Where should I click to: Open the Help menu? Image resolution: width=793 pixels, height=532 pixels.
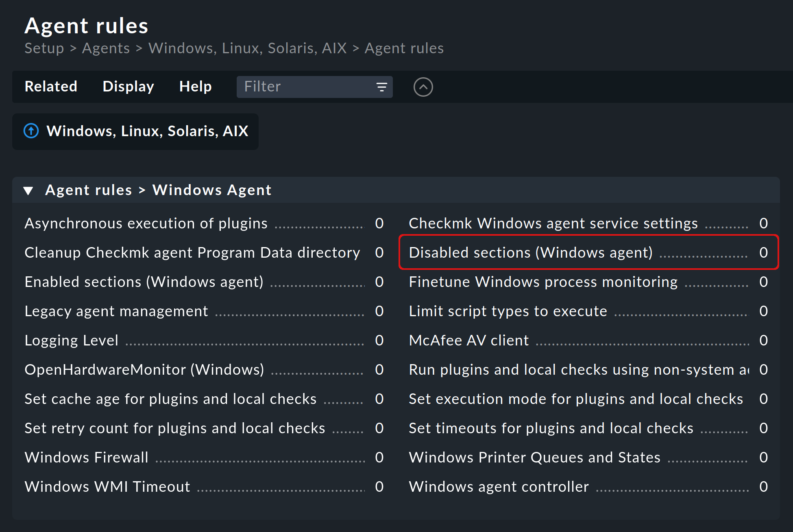tap(195, 87)
